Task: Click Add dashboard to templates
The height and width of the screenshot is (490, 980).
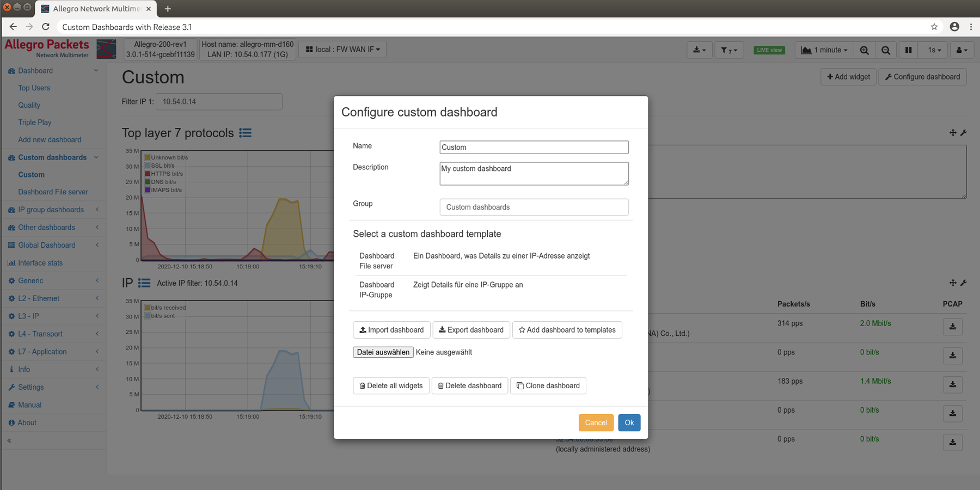Action: [x=567, y=329]
